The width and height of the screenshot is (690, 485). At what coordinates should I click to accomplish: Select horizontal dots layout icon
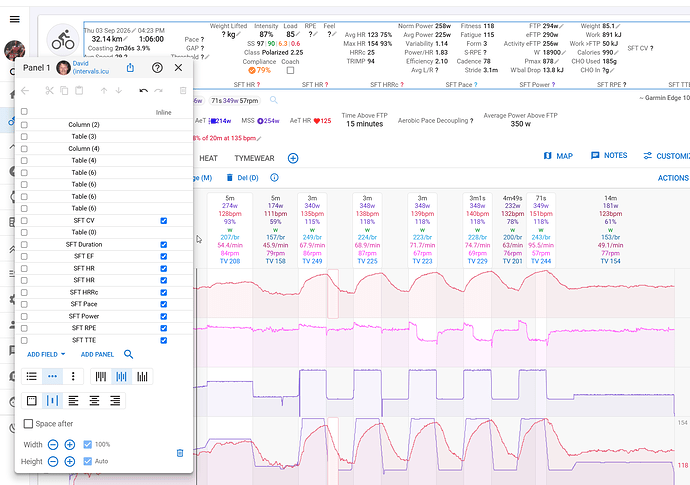[52, 376]
